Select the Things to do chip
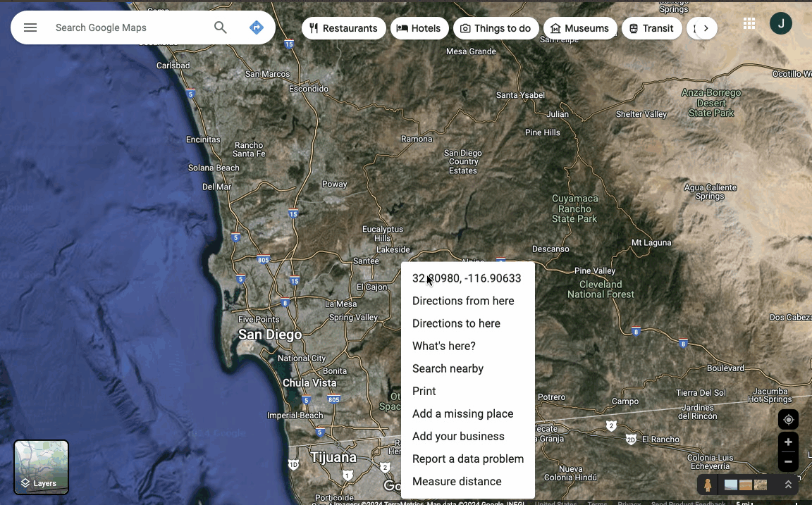This screenshot has height=505, width=812. pos(496,28)
